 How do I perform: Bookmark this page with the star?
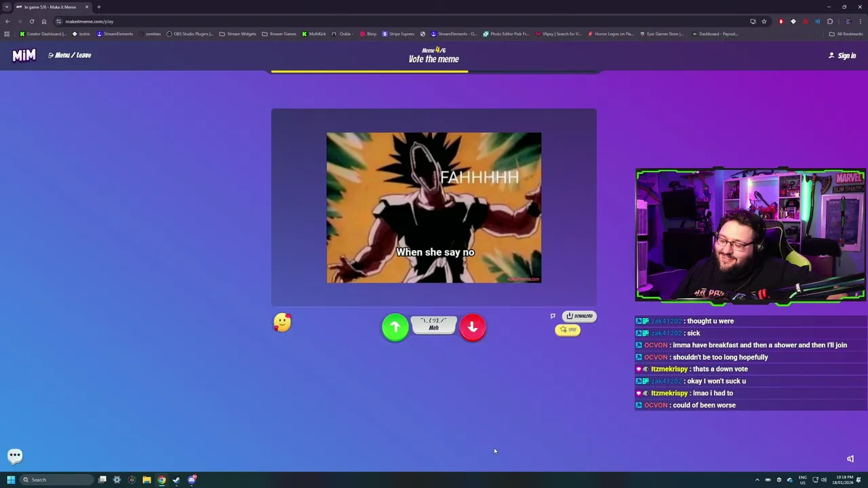coord(764,21)
